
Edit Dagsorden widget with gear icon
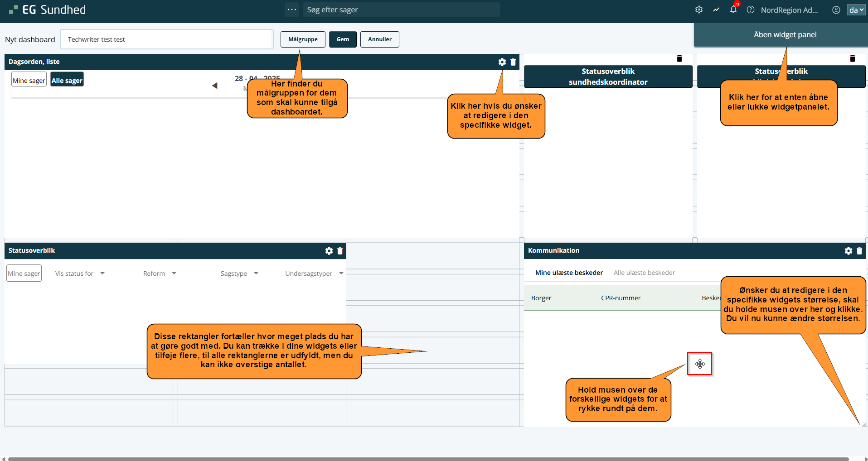tap(502, 62)
